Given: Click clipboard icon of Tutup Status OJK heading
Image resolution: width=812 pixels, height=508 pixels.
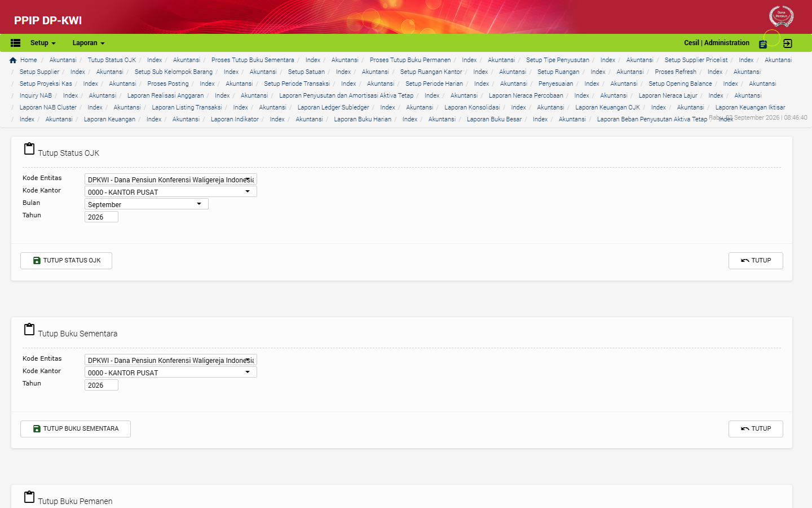Looking at the screenshot, I should click(x=29, y=149).
